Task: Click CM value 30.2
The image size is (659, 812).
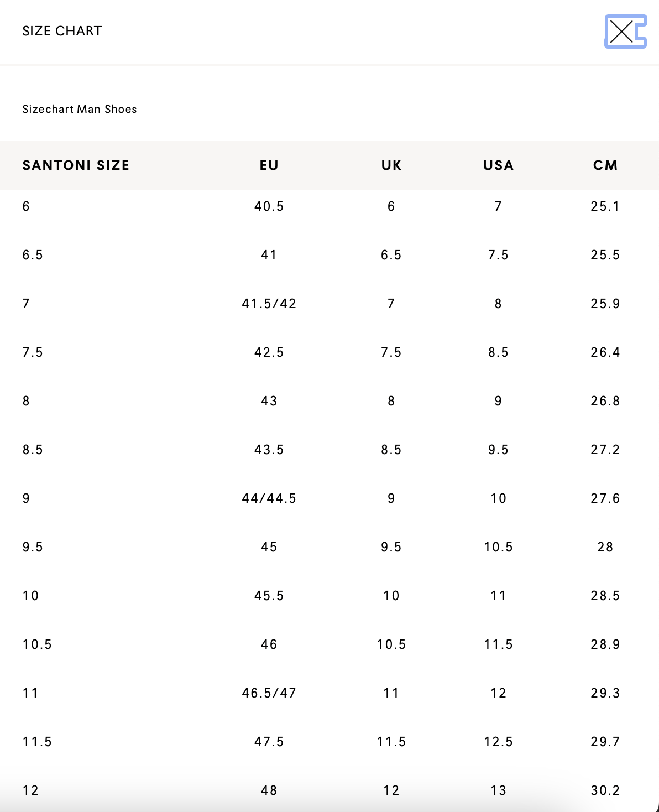Action: (605, 790)
